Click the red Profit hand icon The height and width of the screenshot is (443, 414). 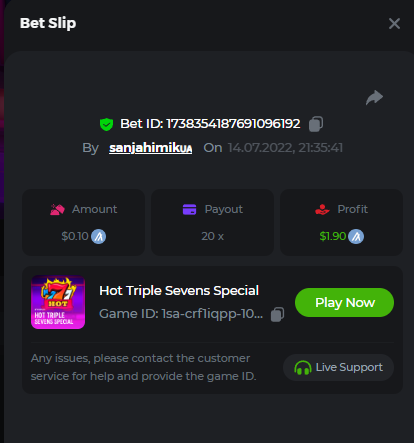tap(322, 210)
